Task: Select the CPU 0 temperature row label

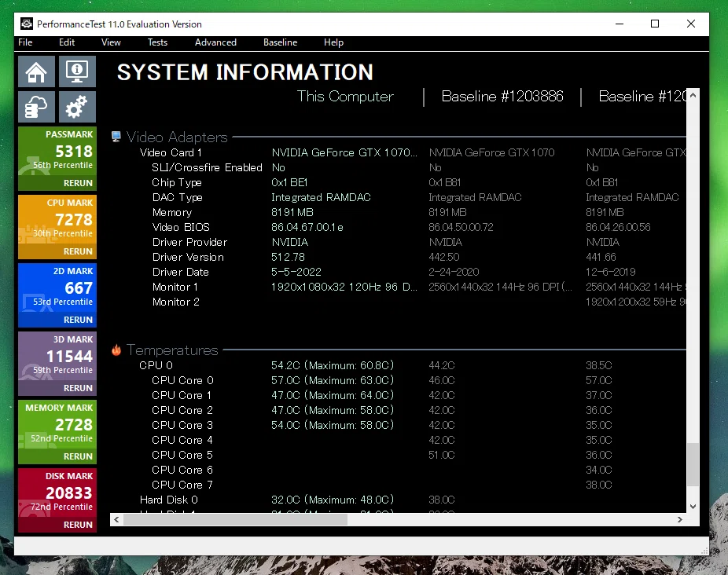Action: point(156,365)
